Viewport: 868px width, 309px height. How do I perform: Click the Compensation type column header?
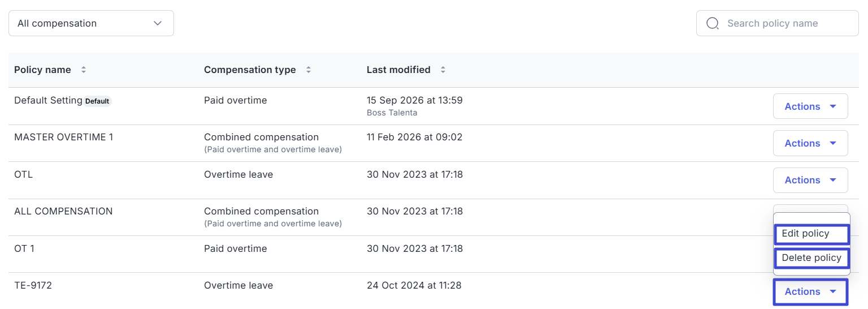click(x=250, y=70)
